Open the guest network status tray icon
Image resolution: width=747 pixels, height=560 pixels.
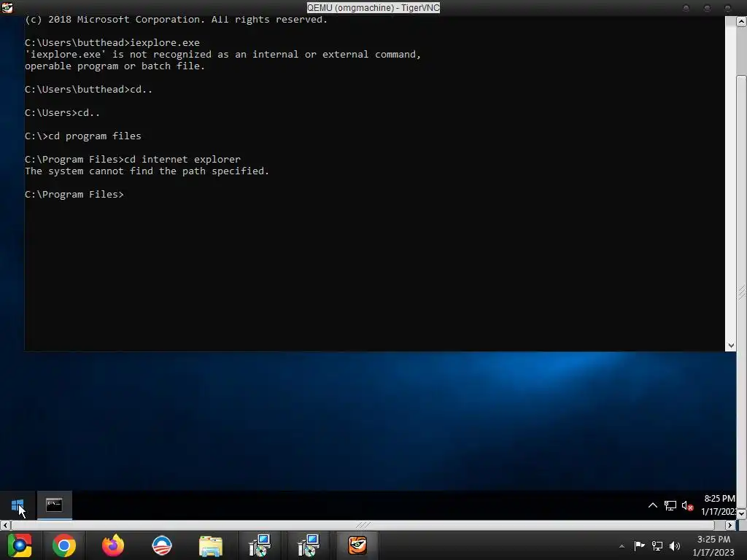670,505
